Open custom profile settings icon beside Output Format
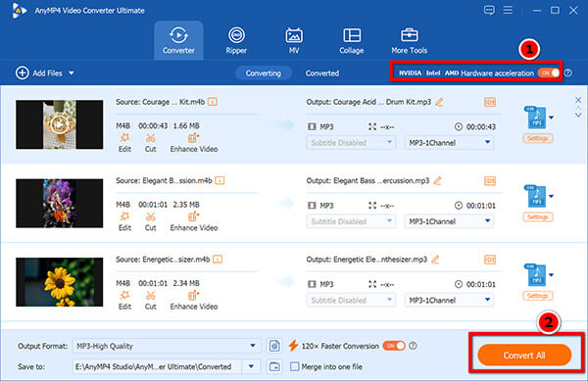Screen dimensions: 588x381 [274, 346]
